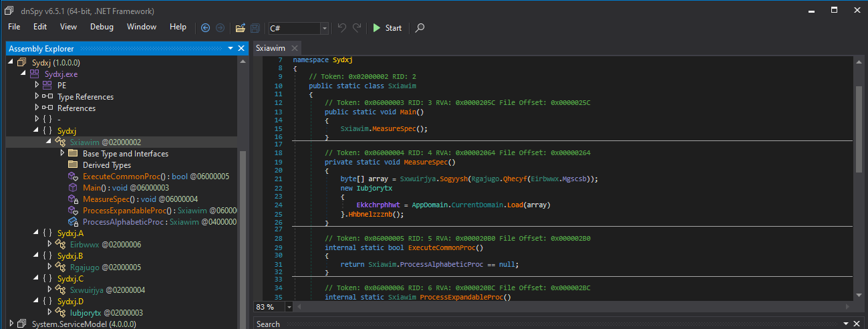
Task: Expand the Eirbwwx class node
Action: coord(49,244)
